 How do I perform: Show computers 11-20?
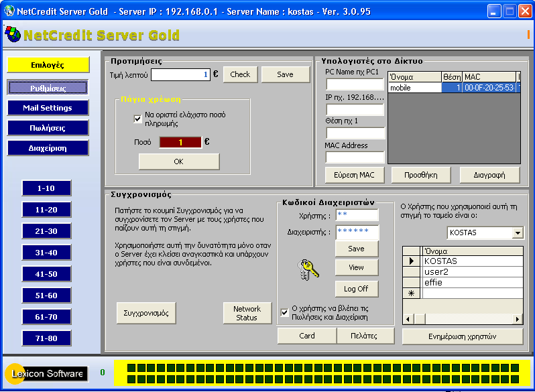(46, 210)
